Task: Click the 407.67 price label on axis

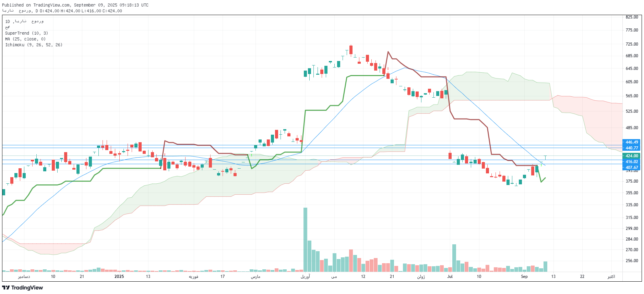Action: [x=631, y=168]
